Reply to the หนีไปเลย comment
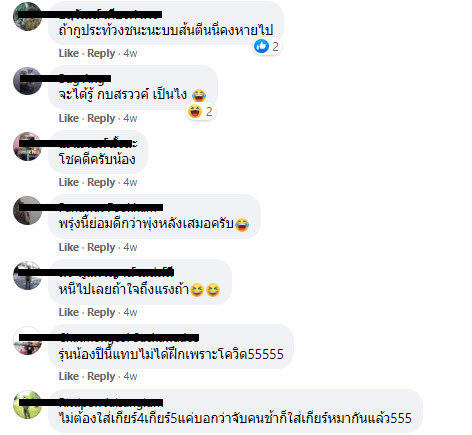This screenshot has width=472, height=435. pos(101,312)
